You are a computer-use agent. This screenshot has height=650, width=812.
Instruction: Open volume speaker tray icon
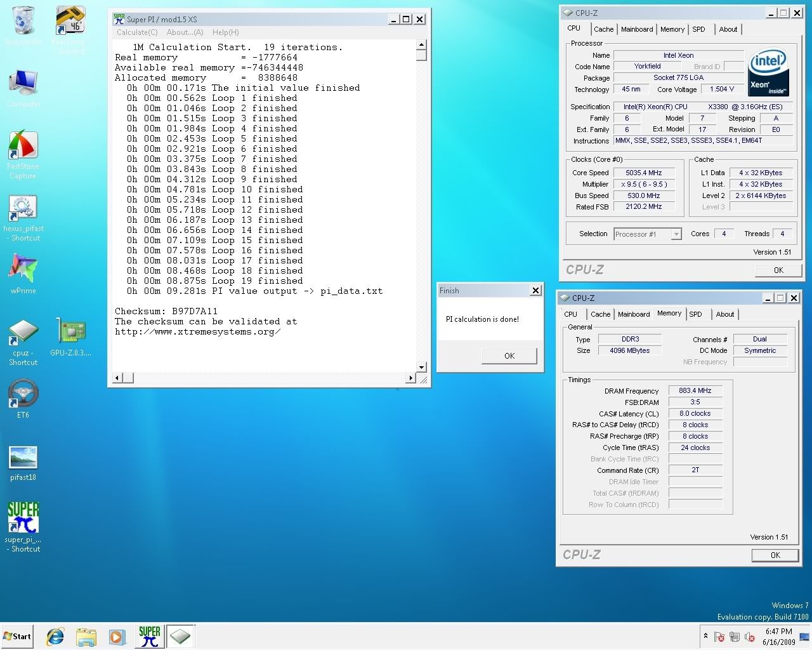pos(750,637)
